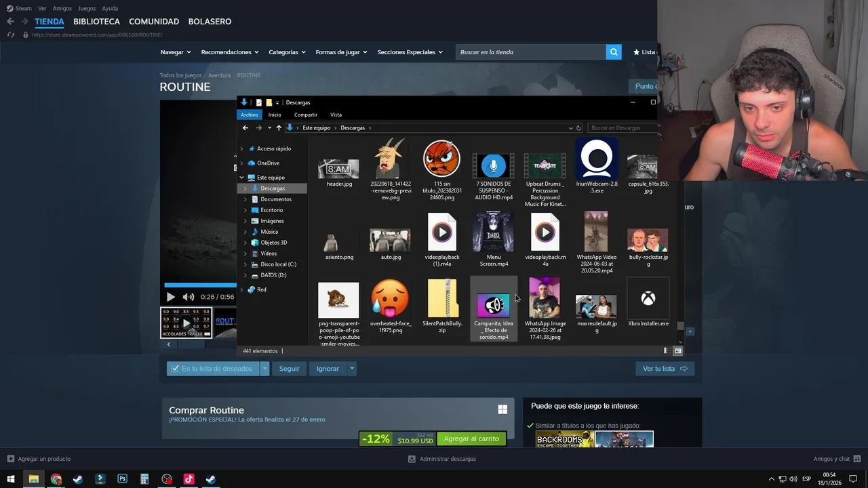Select WhatsApp Video 2024-06-03 file

[597, 243]
